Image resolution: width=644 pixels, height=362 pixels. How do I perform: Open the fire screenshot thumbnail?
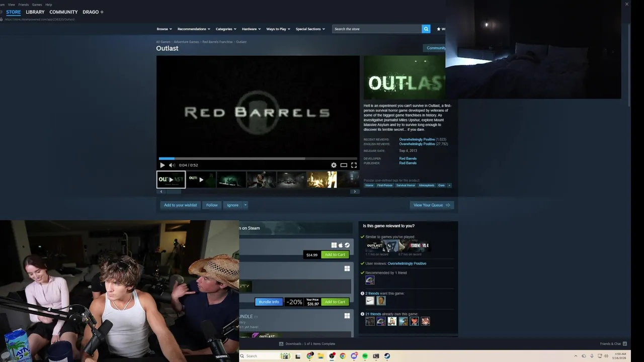coord(321,179)
